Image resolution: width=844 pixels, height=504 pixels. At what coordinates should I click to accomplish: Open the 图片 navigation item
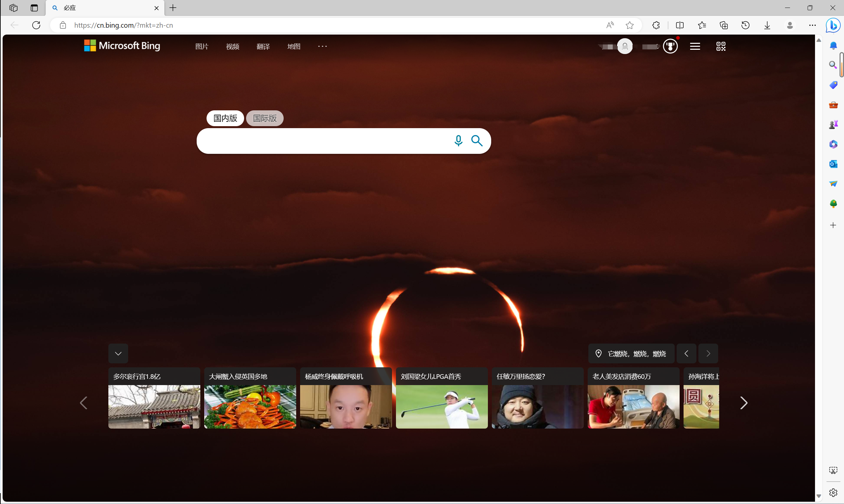[x=202, y=46]
